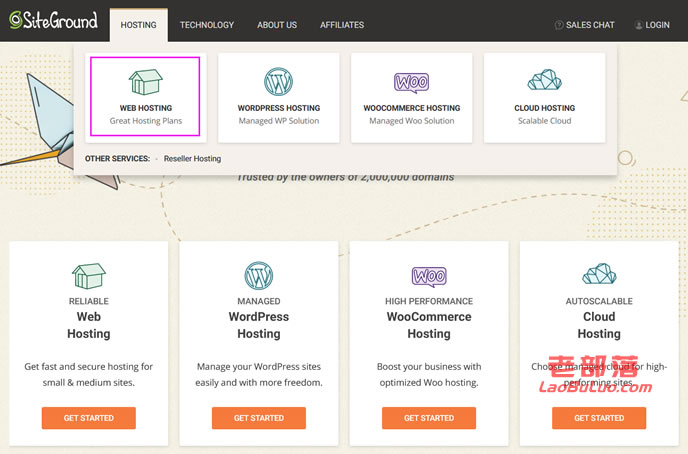Screen dimensions: 688x454
Task: Click the 'OTHER SERVICES:' label
Action: pyautogui.click(x=117, y=158)
